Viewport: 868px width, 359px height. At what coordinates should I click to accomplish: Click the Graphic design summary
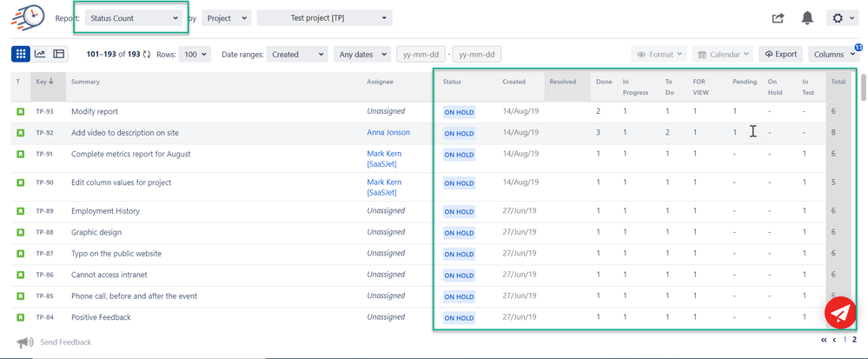point(96,232)
